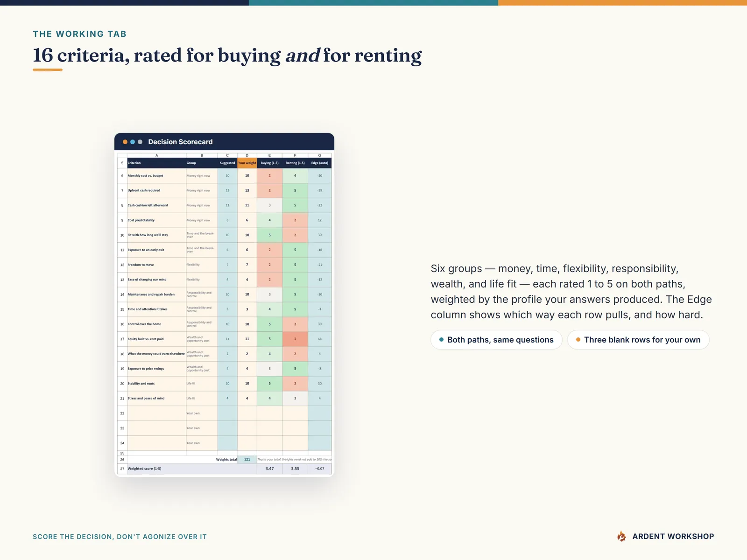This screenshot has height=560, width=747.
Task: Click the 'Decision Scorecard' window title
Action: pos(180,142)
